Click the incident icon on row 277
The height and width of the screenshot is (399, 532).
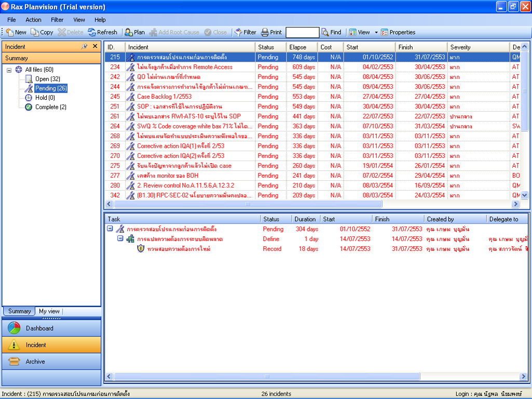pyautogui.click(x=130, y=176)
